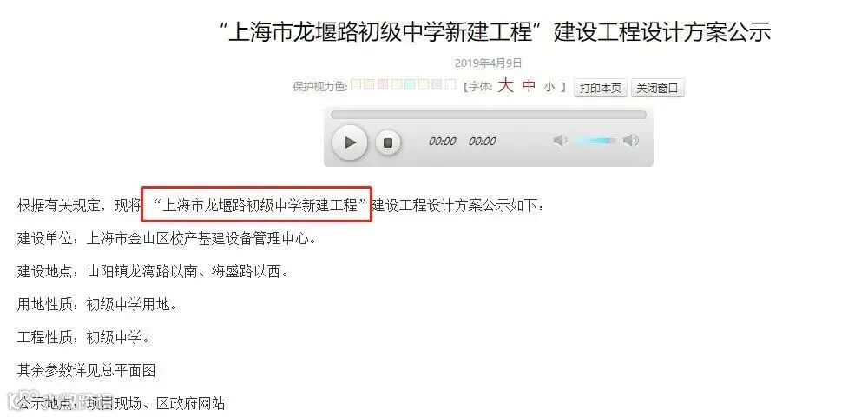Click the 2019年4月9日 date text

(488, 63)
